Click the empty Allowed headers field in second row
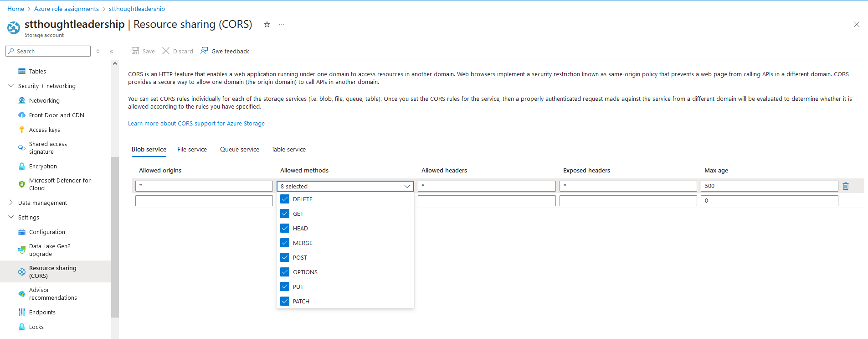This screenshot has height=339, width=868. coord(487,201)
